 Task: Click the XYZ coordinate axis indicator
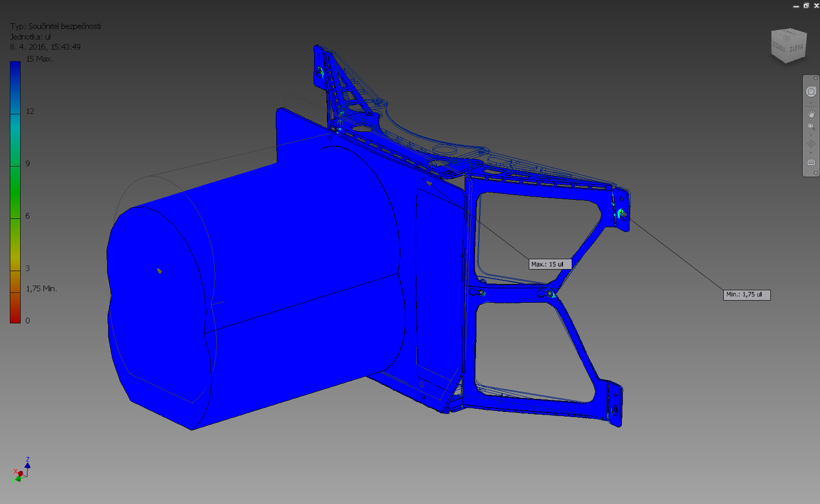(x=21, y=470)
